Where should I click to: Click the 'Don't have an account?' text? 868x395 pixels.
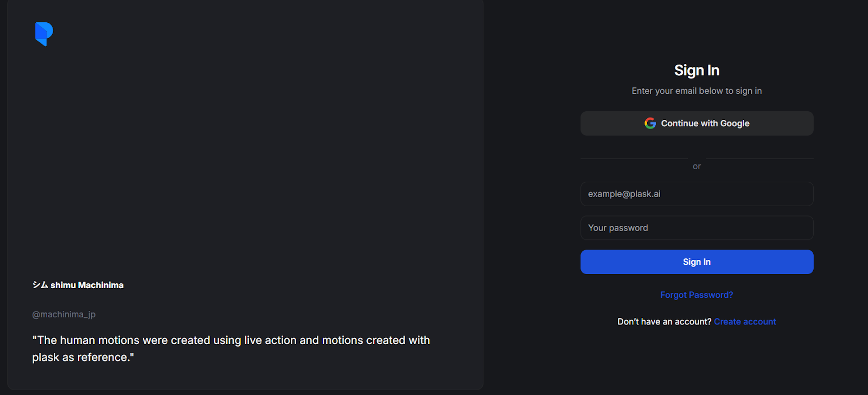click(x=664, y=322)
